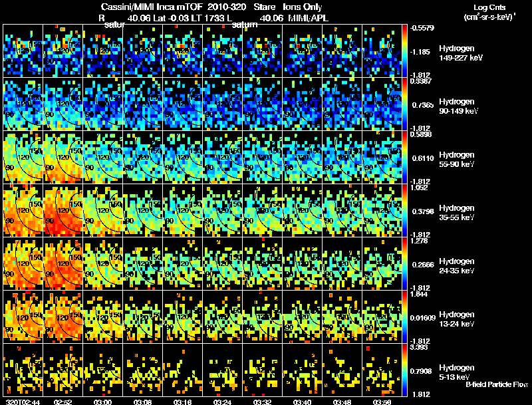Click the 03:40 time axis label

click(x=302, y=402)
